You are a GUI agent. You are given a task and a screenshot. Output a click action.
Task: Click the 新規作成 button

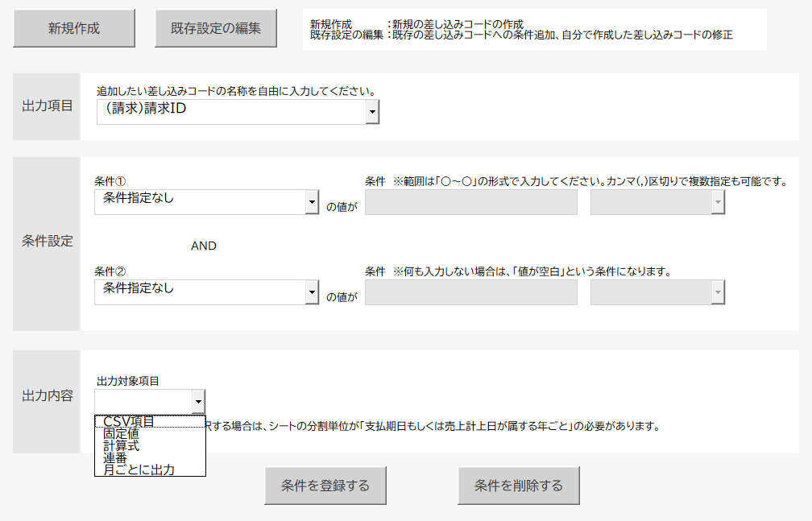click(74, 29)
